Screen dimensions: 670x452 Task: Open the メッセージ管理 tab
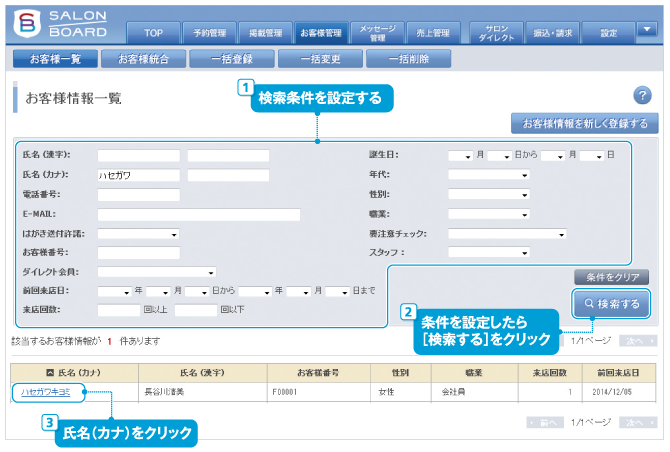pos(377,33)
